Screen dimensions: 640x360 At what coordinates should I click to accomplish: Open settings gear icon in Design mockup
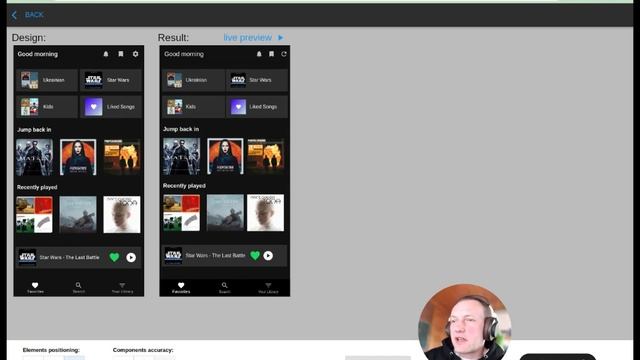(136, 54)
